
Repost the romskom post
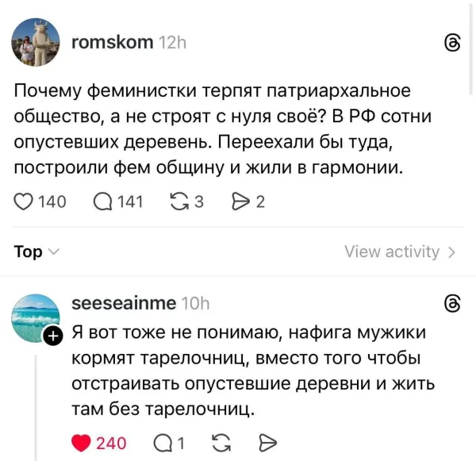181,202
